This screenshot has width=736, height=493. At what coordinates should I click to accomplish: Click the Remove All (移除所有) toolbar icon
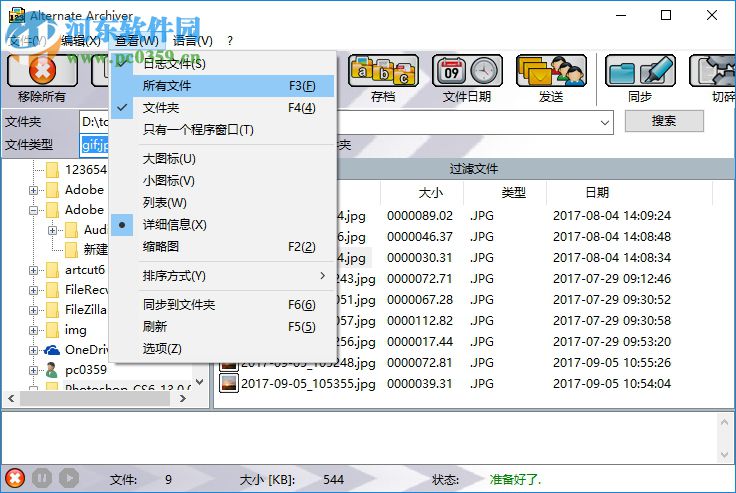[x=42, y=70]
